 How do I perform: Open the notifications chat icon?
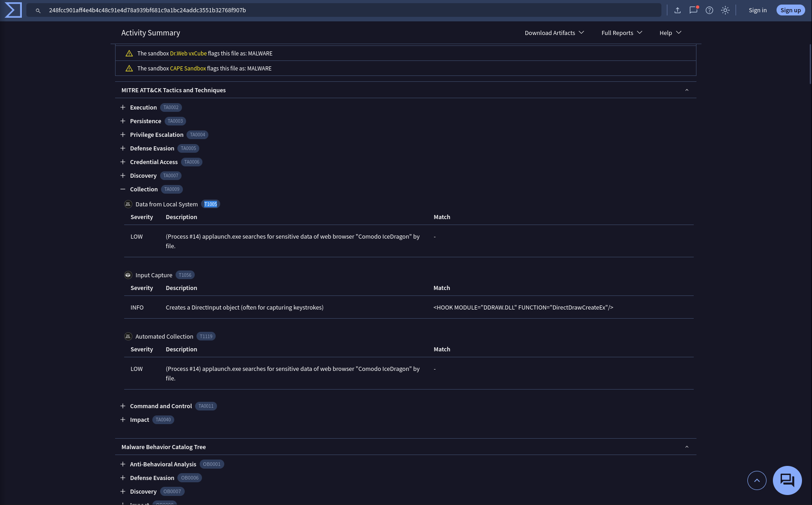click(x=693, y=10)
